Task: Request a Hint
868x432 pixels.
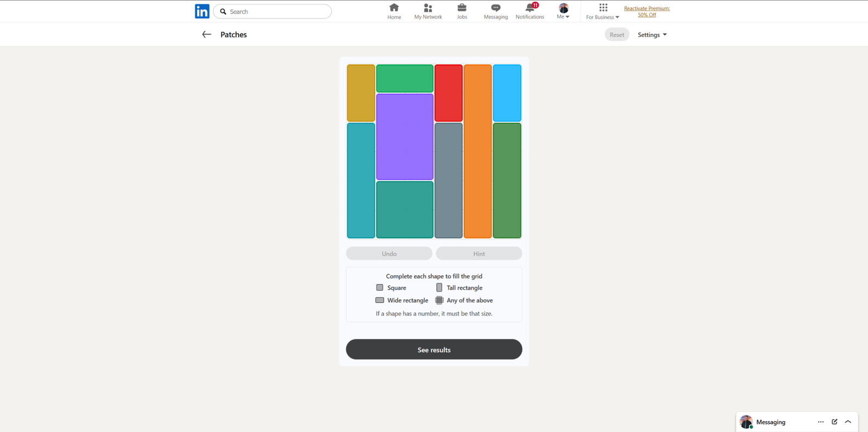Action: pos(479,254)
